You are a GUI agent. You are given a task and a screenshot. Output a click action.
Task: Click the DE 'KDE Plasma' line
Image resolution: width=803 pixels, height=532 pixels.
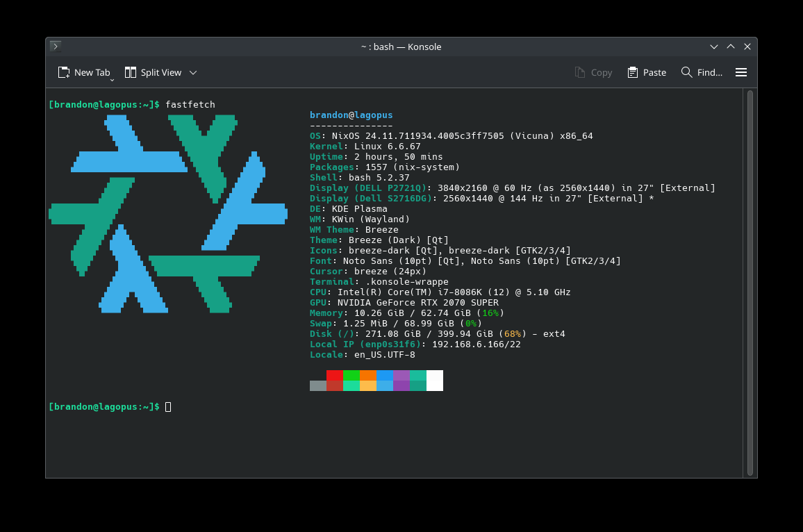coord(349,209)
